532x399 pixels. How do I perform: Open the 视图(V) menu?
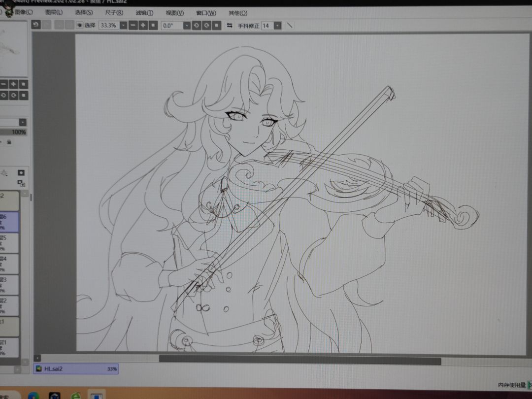175,13
